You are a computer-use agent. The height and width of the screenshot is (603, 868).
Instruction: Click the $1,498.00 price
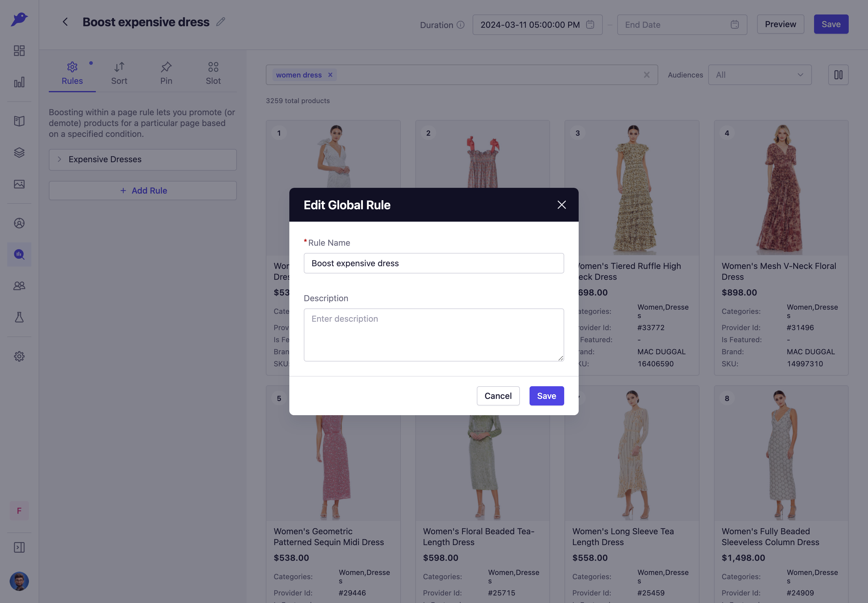click(x=743, y=558)
